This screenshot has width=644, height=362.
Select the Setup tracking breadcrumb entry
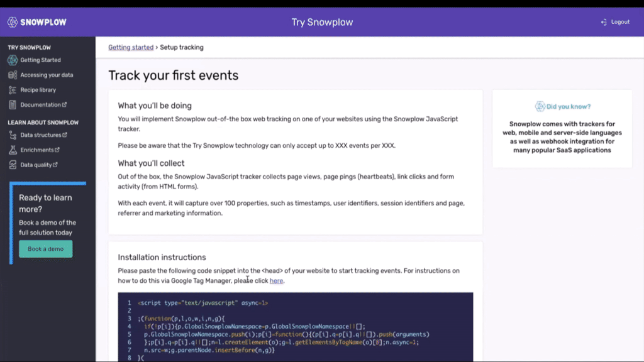coord(182,47)
